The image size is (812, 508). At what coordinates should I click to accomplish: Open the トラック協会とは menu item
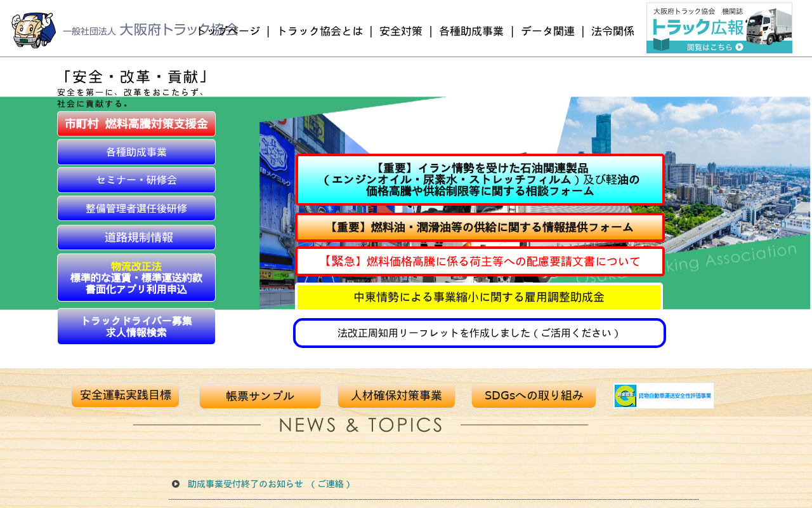point(320,31)
